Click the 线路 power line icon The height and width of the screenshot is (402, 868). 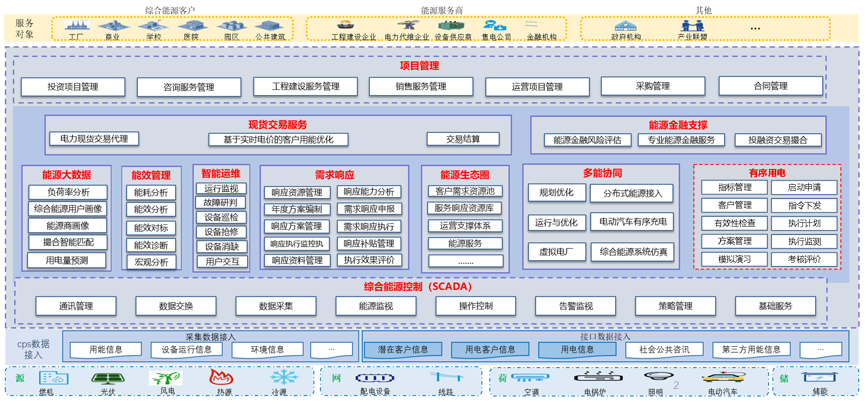point(447,377)
